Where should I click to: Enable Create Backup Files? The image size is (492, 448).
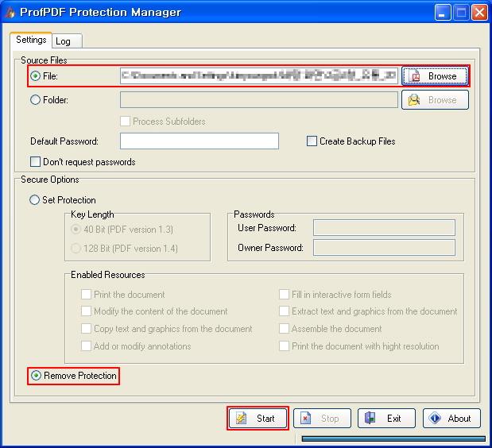tap(312, 141)
